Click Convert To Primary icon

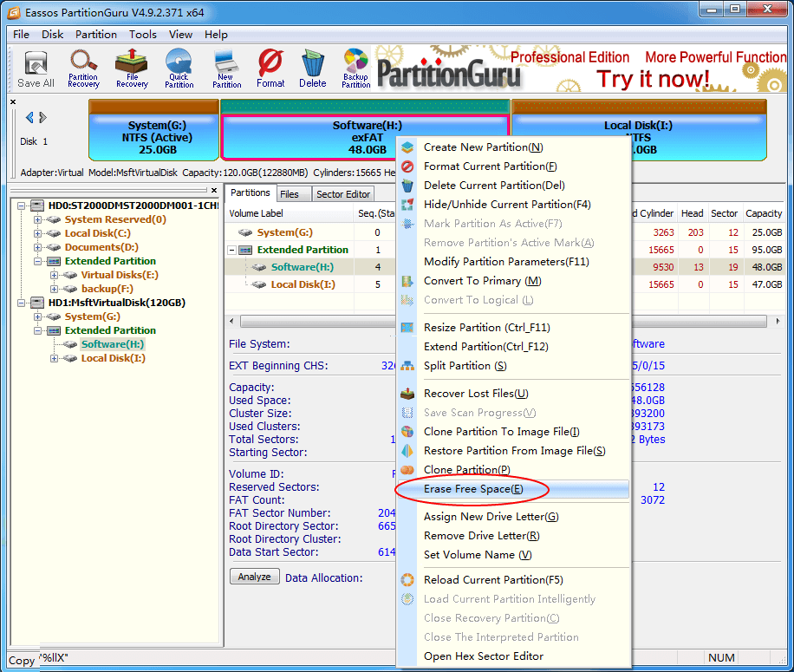point(407,281)
